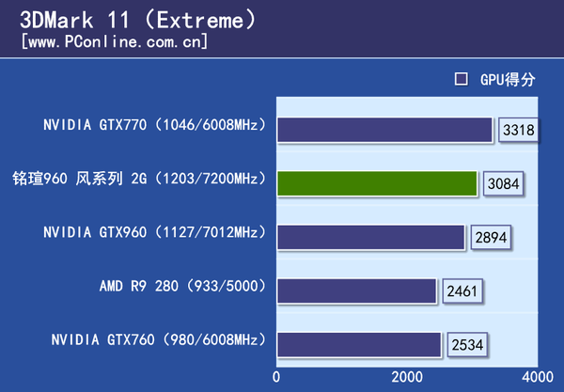Screen dimensions: 564x392
Task: Click the 2894 value label
Action: tap(491, 237)
